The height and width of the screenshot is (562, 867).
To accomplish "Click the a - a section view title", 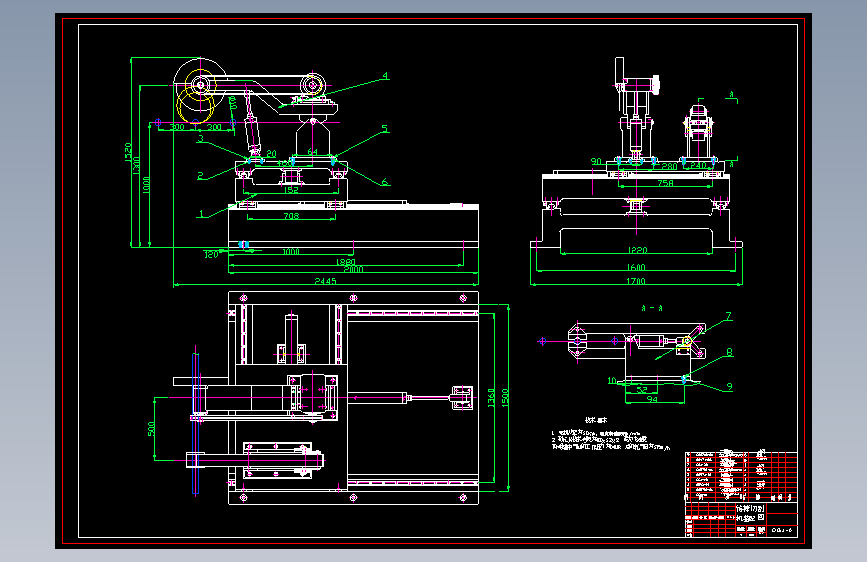I will coord(652,308).
